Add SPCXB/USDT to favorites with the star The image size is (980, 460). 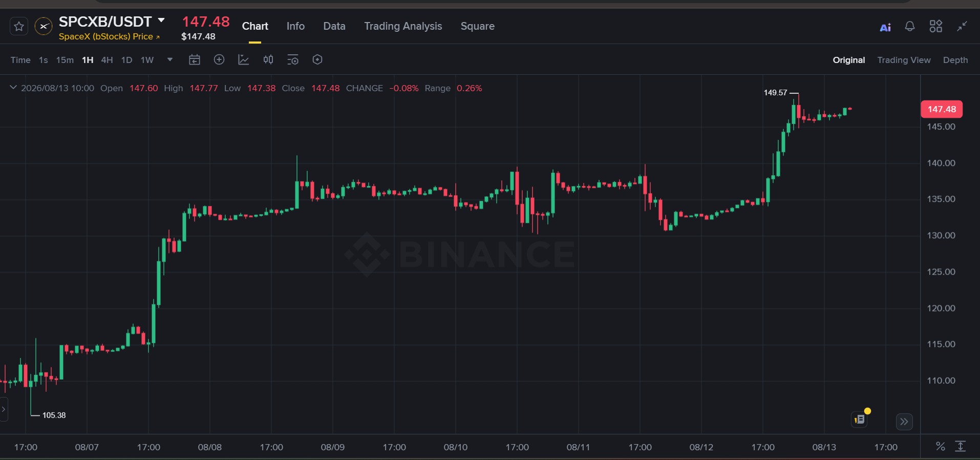click(19, 26)
